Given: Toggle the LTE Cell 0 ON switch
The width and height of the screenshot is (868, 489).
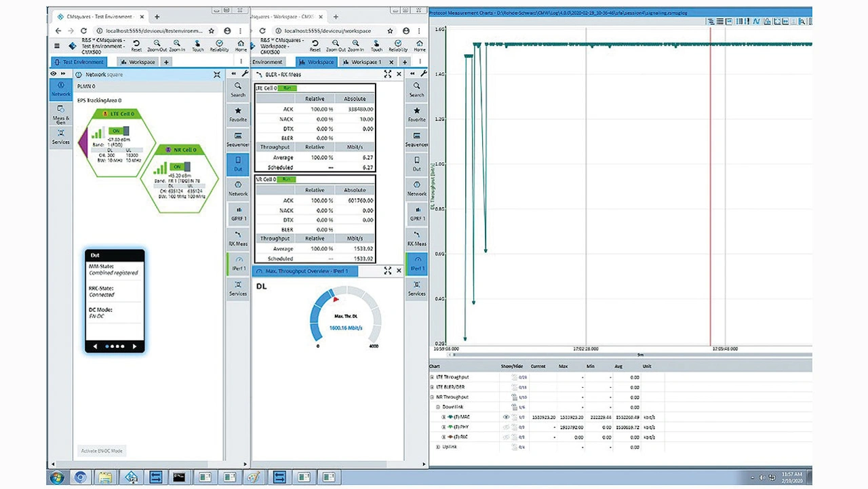Looking at the screenshot, I should [121, 132].
